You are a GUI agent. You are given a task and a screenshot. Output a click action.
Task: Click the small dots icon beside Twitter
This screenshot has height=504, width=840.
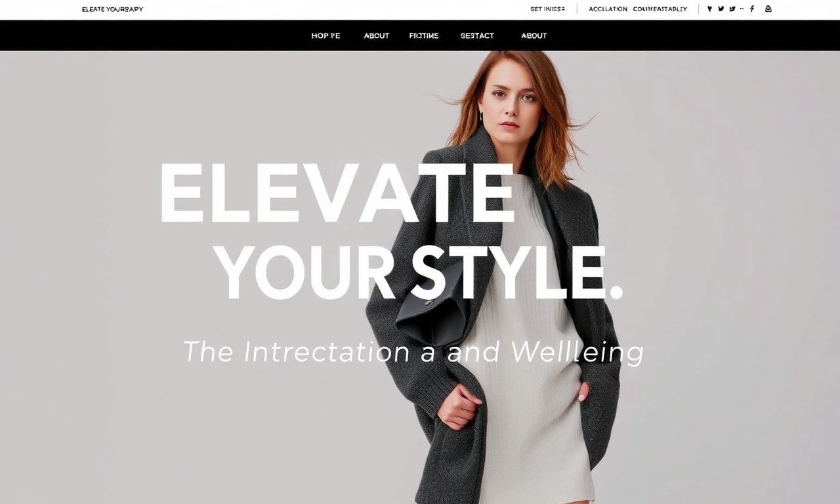[742, 9]
